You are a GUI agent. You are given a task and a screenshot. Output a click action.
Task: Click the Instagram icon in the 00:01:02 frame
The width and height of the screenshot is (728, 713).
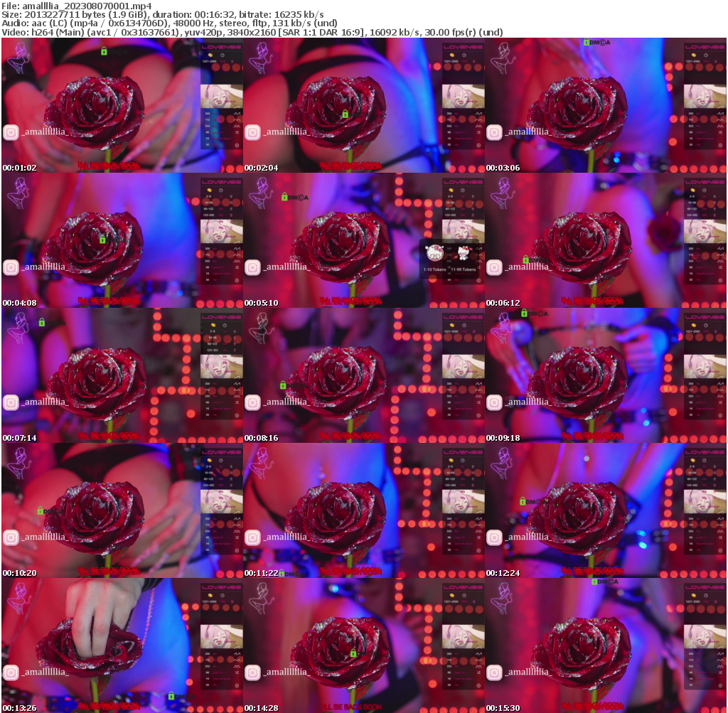click(x=11, y=132)
